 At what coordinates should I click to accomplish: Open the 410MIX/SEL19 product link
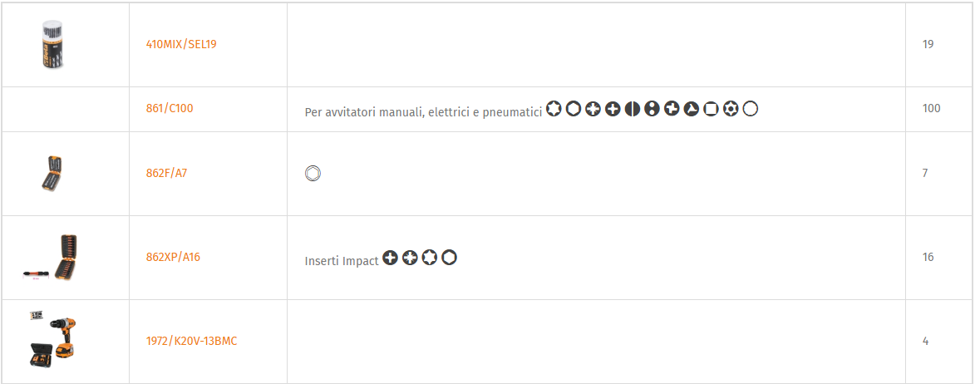click(181, 44)
